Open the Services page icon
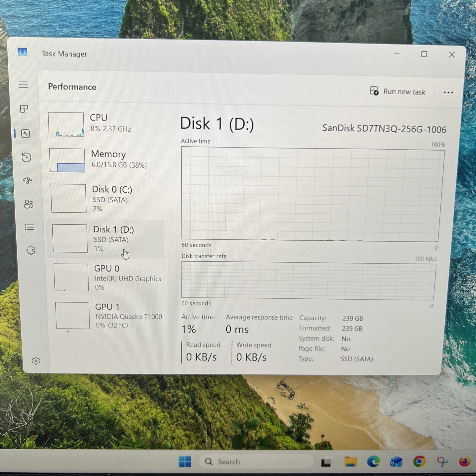Screen dimensions: 476x476 coord(31,250)
